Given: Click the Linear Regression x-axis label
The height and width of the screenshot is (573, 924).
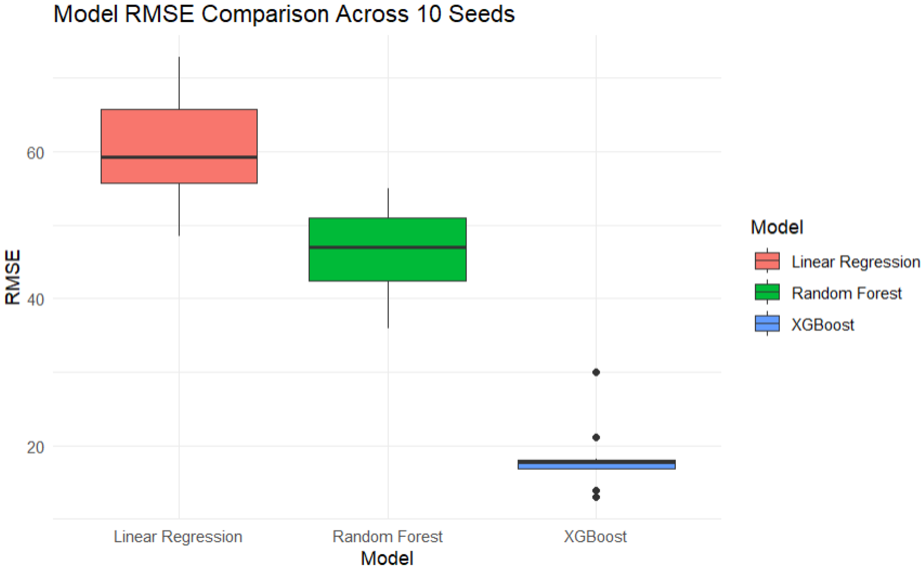Looking at the screenshot, I should pyautogui.click(x=178, y=537).
